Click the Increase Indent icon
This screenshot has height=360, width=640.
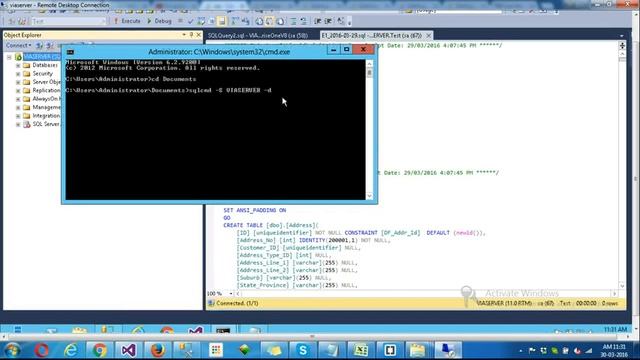coord(328,21)
